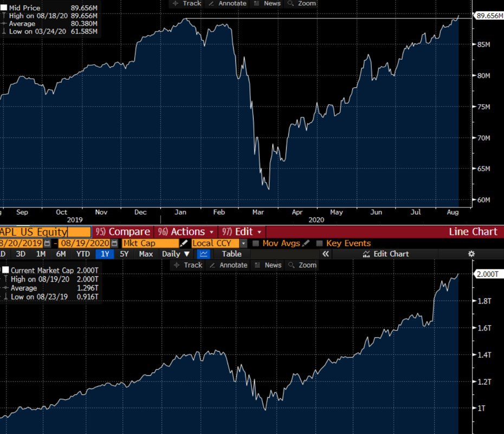
Task: Open calendar for start date 8/20/2019
Action: tap(47, 243)
